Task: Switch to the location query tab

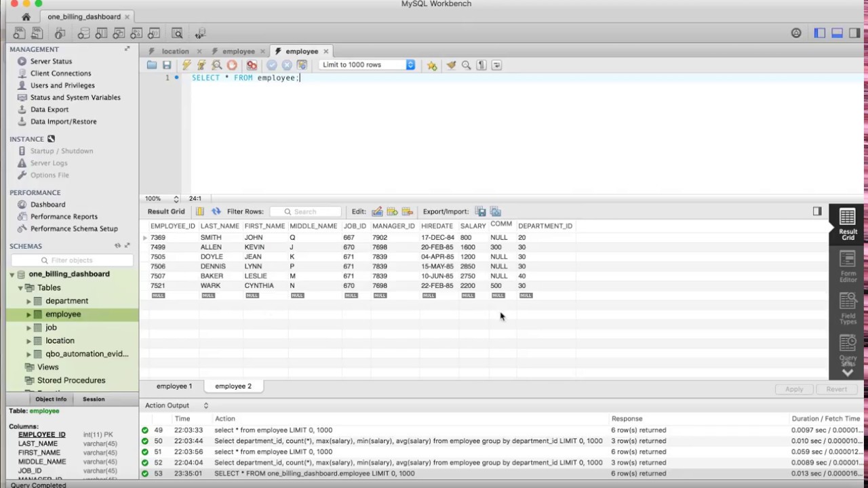Action: click(175, 52)
